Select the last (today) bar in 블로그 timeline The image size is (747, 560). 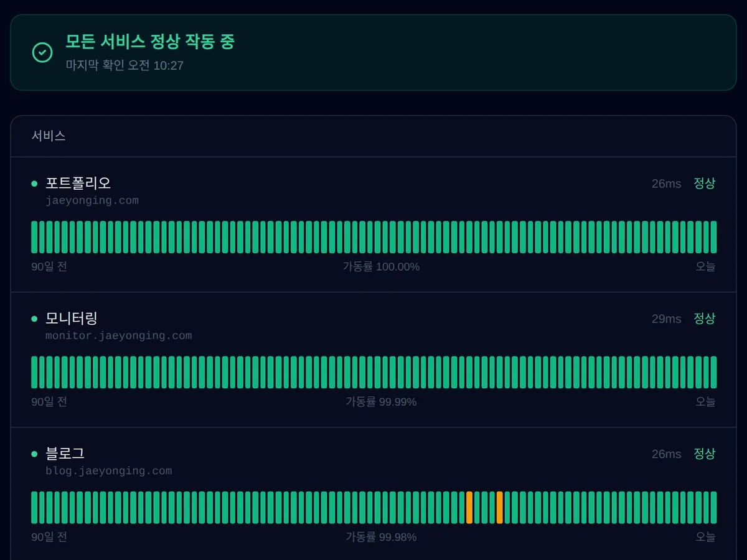tap(713, 508)
